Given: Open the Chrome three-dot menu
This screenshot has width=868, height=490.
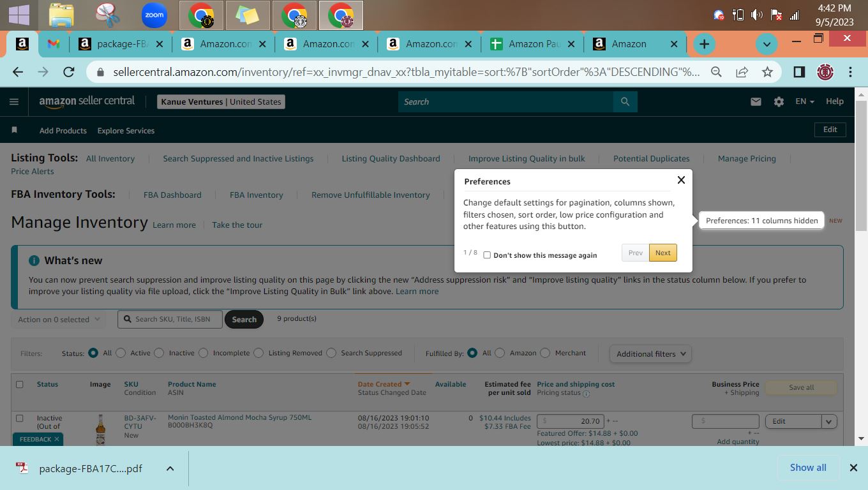Looking at the screenshot, I should (x=850, y=72).
